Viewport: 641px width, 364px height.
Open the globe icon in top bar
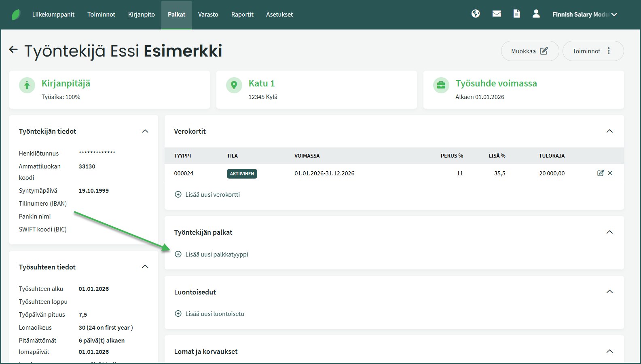(476, 14)
